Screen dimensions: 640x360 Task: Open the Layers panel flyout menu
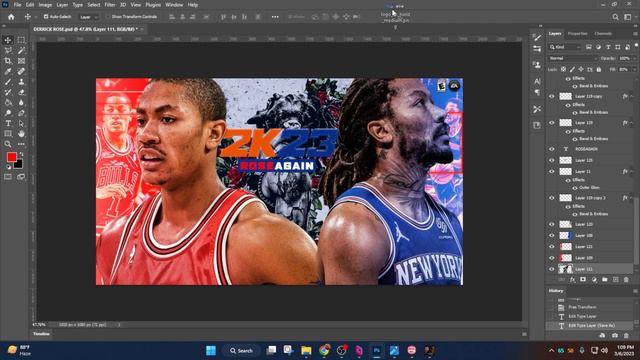(x=636, y=34)
